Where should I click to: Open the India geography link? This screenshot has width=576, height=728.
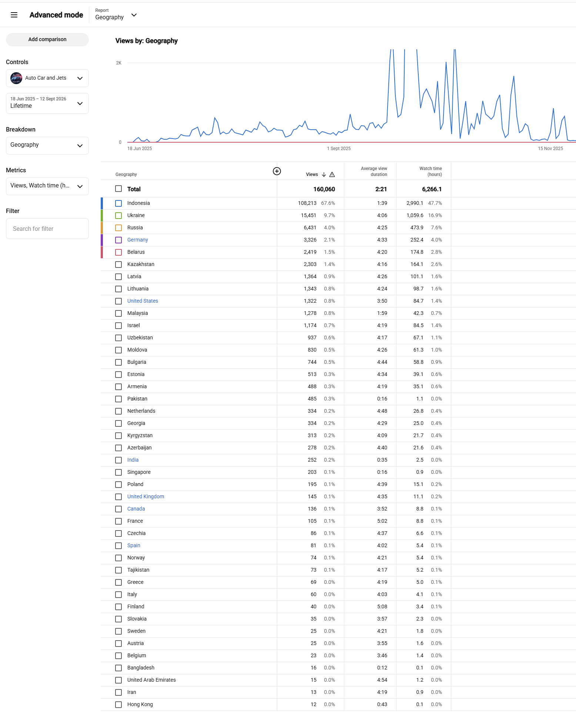[x=133, y=460]
